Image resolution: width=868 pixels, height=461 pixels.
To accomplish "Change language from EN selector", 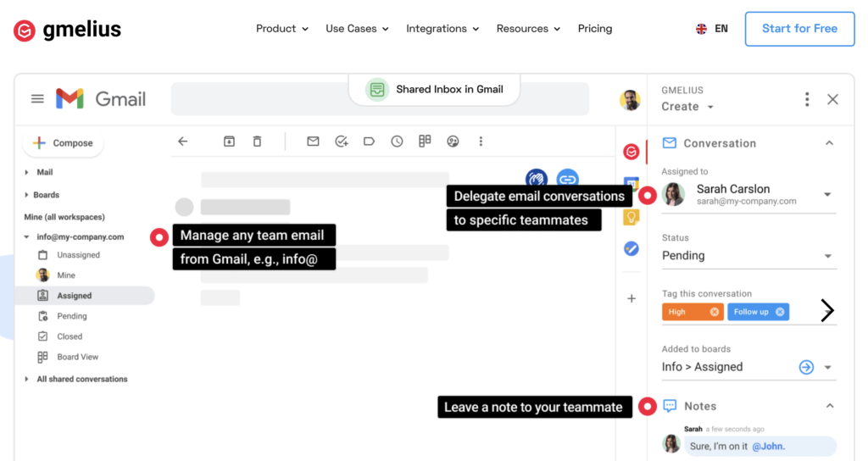I will pos(712,29).
